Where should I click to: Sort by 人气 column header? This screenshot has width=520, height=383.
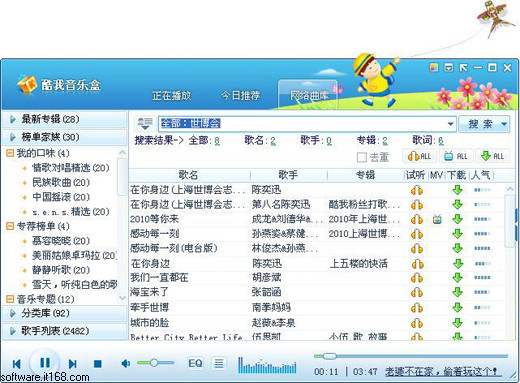point(481,175)
